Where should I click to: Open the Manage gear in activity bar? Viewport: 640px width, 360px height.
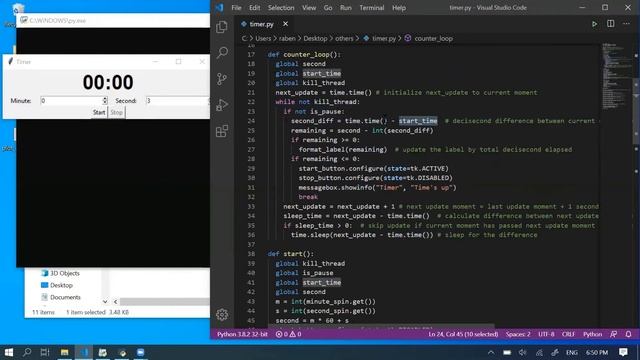pyautogui.click(x=222, y=314)
